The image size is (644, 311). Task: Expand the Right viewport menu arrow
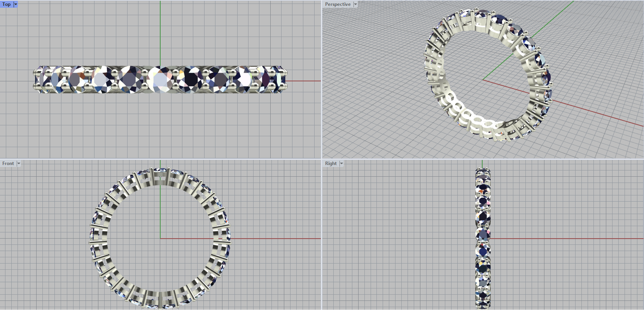[x=341, y=164]
